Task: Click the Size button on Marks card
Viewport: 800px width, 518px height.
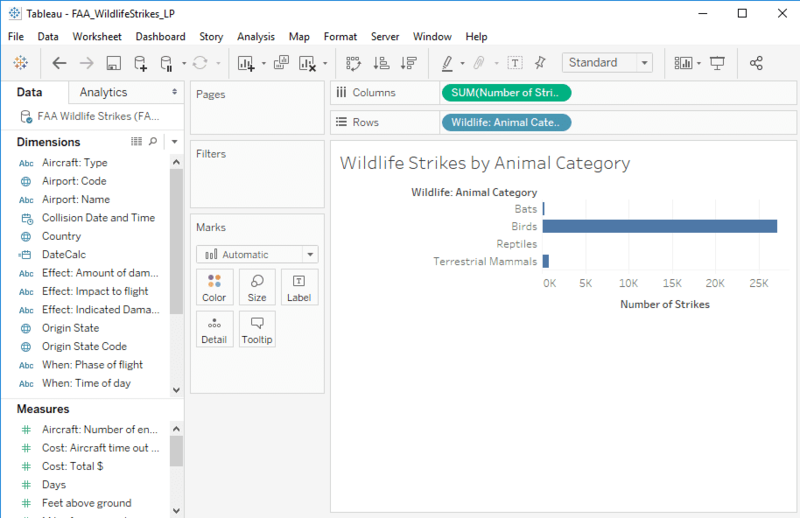Action: coord(257,287)
